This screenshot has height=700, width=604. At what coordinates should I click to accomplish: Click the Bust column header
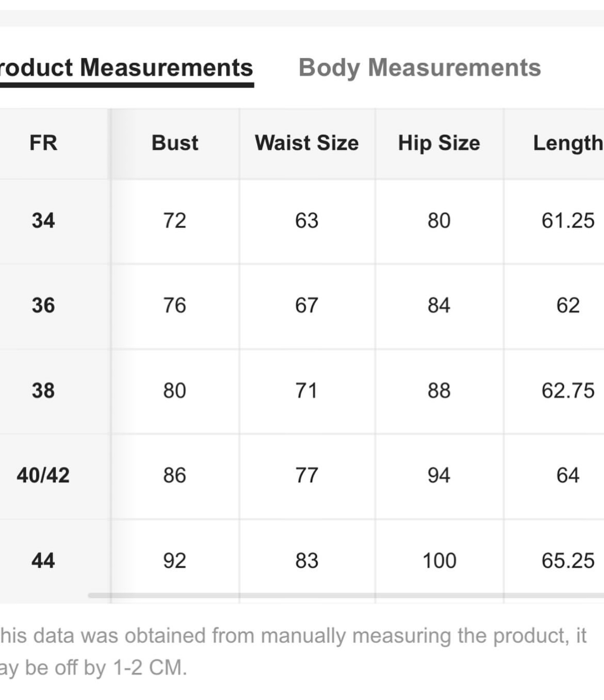(175, 143)
